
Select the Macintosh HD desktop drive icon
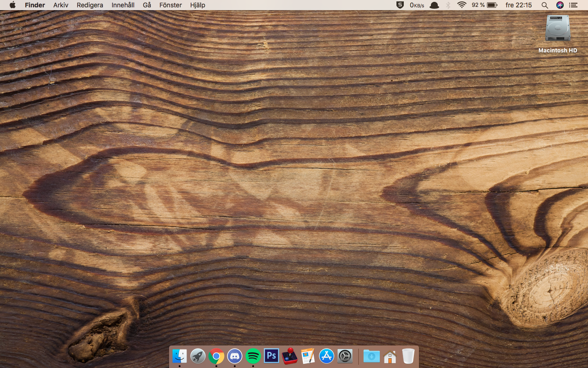558,29
